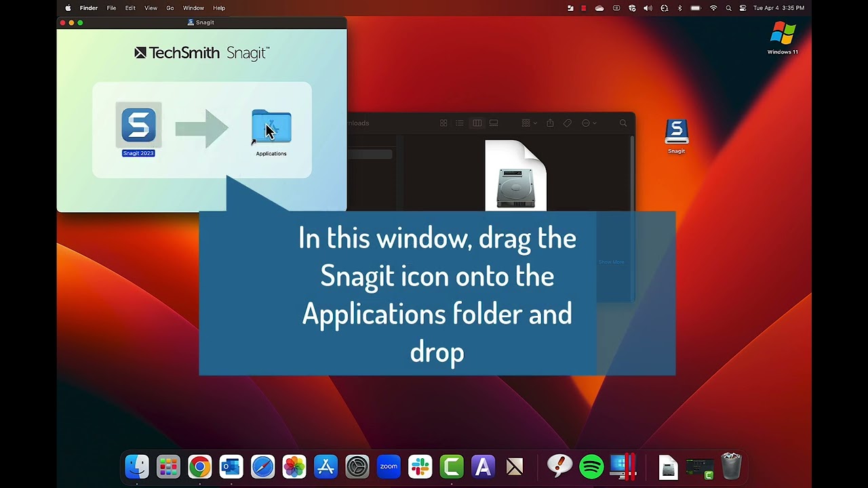
Task: Click the screen mirroring icon in menu bar
Action: point(616,8)
